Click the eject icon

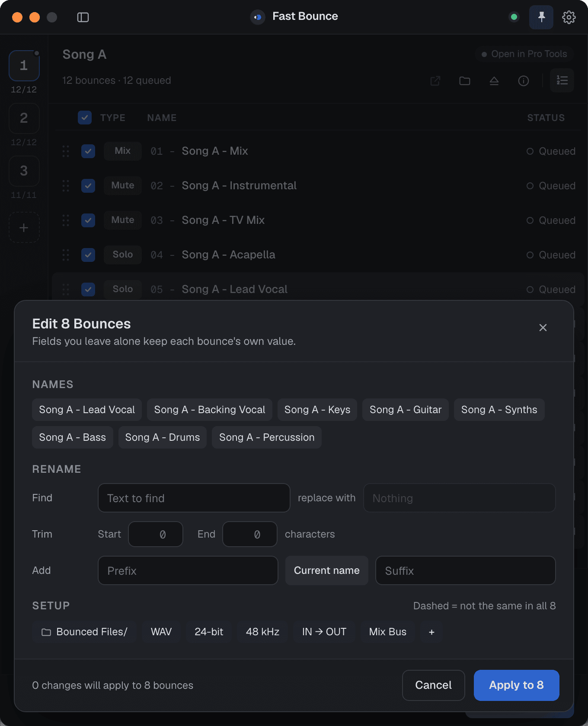(494, 81)
